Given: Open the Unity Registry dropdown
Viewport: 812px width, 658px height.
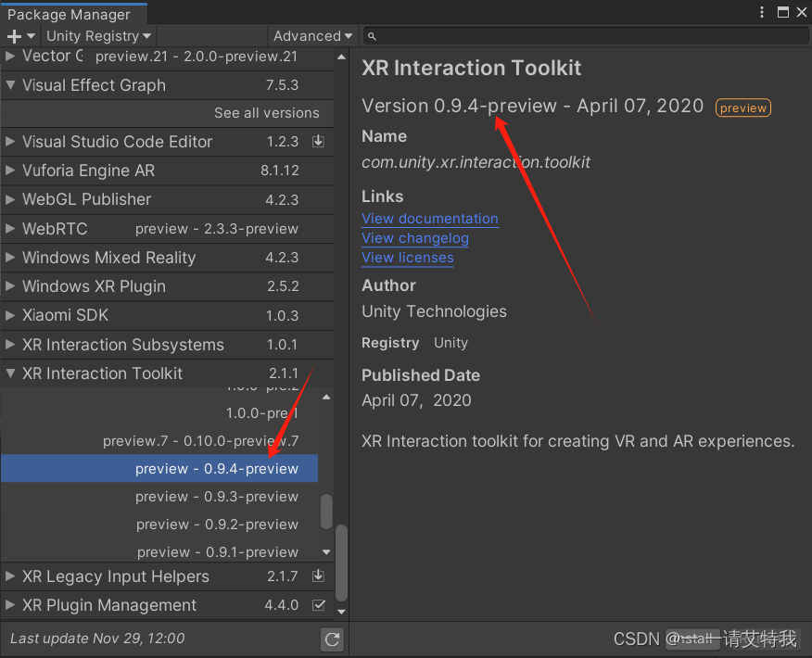Looking at the screenshot, I should (x=98, y=36).
